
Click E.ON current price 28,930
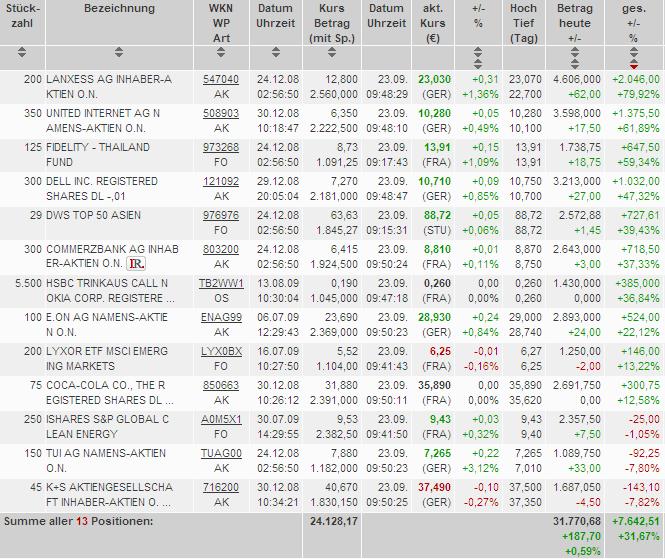tap(434, 317)
